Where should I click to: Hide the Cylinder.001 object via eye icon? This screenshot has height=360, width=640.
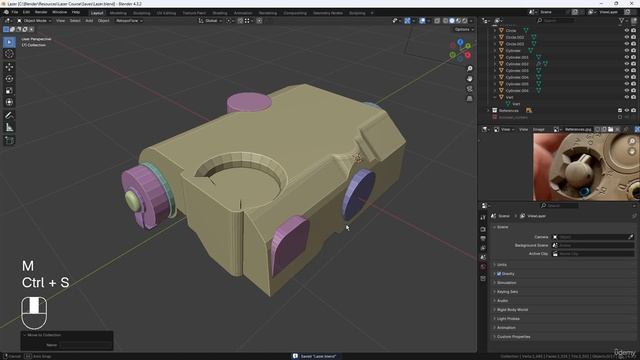point(627,57)
